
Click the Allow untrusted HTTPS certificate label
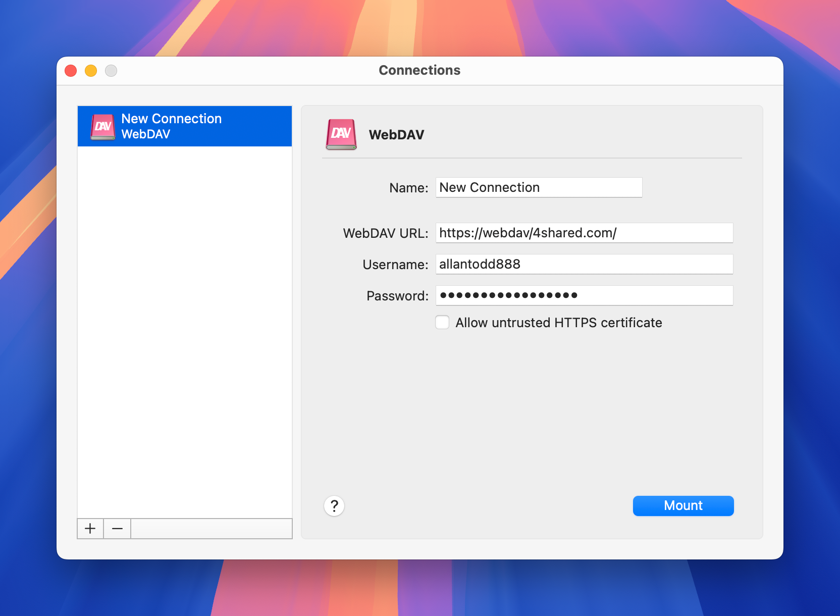coord(559,323)
